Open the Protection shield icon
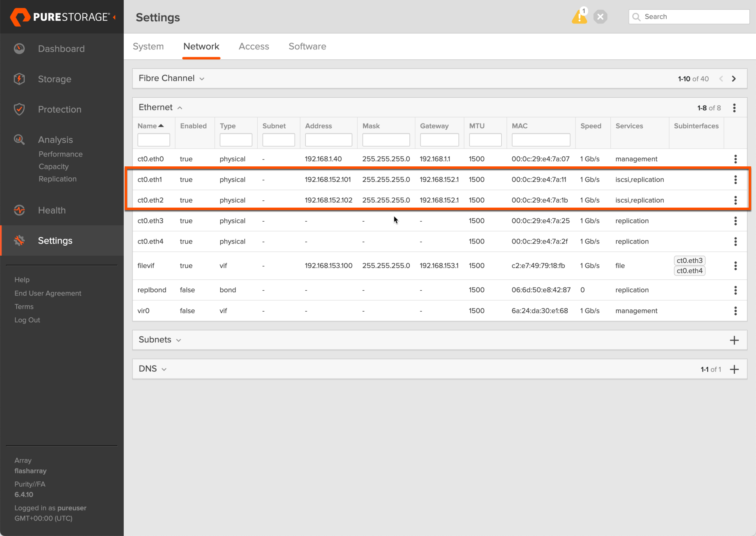The image size is (756, 536). click(19, 109)
